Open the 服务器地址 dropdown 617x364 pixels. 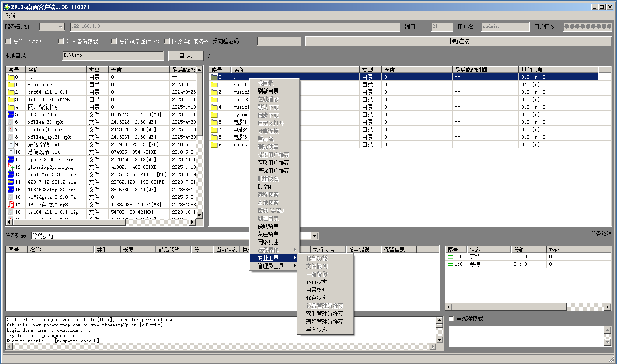pos(61,27)
